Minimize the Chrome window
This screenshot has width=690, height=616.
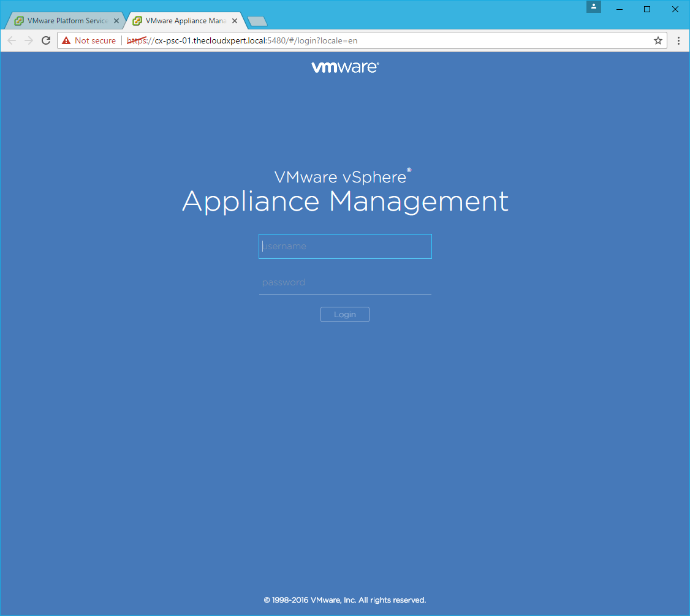620,9
